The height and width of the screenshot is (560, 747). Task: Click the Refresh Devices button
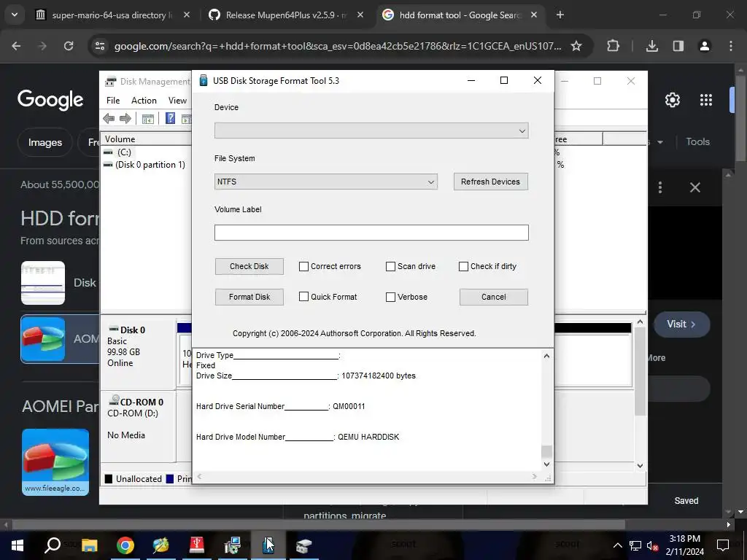click(x=491, y=182)
